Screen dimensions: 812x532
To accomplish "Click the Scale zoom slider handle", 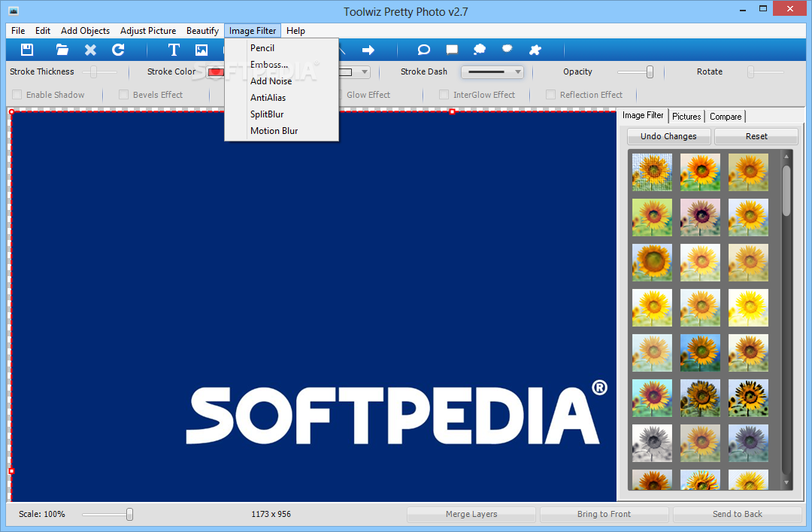I will [x=129, y=514].
